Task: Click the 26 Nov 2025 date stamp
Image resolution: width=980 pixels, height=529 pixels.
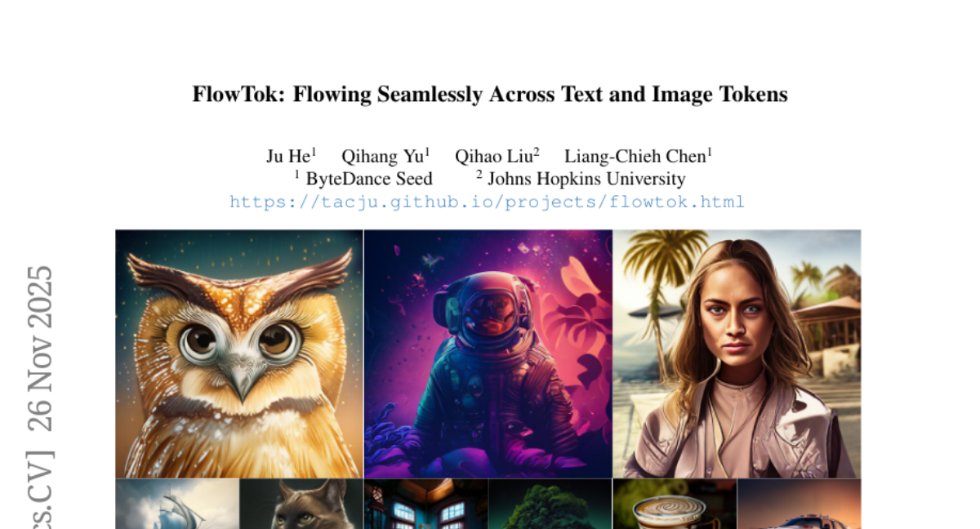Action: [x=40, y=349]
